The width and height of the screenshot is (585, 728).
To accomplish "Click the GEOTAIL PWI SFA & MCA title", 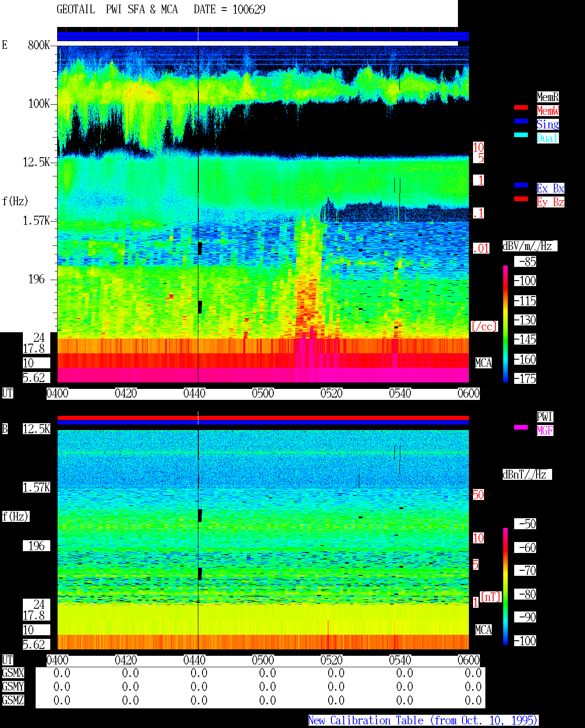I will [x=161, y=10].
